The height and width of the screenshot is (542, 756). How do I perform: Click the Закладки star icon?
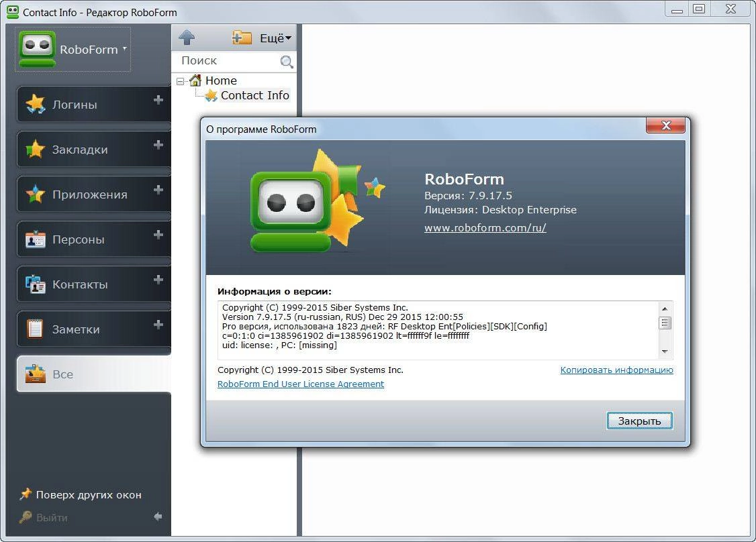point(35,149)
